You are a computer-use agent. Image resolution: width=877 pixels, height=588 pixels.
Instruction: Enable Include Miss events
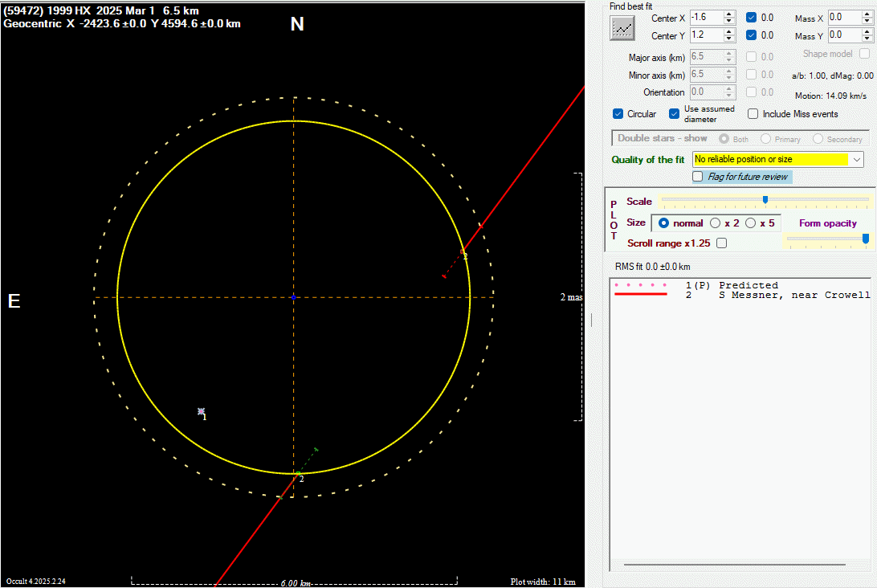pyautogui.click(x=753, y=114)
